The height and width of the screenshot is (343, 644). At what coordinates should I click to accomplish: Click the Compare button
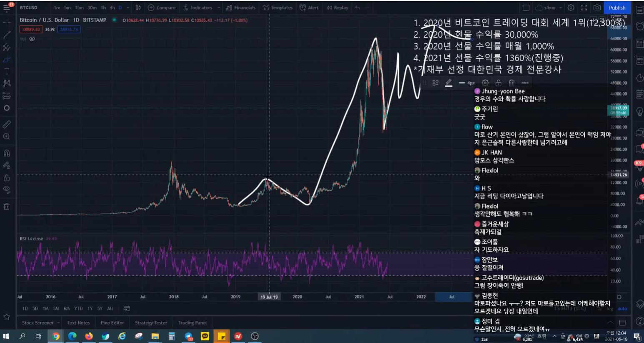pyautogui.click(x=162, y=8)
